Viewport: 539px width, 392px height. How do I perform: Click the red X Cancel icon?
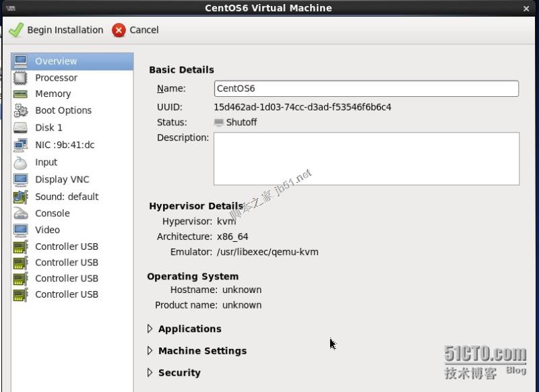pos(119,30)
